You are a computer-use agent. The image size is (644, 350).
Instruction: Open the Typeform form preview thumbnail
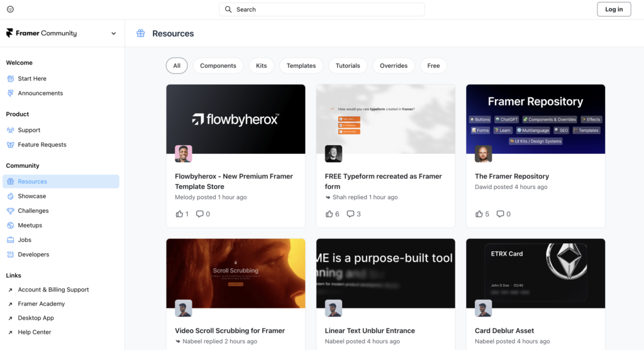tap(386, 119)
